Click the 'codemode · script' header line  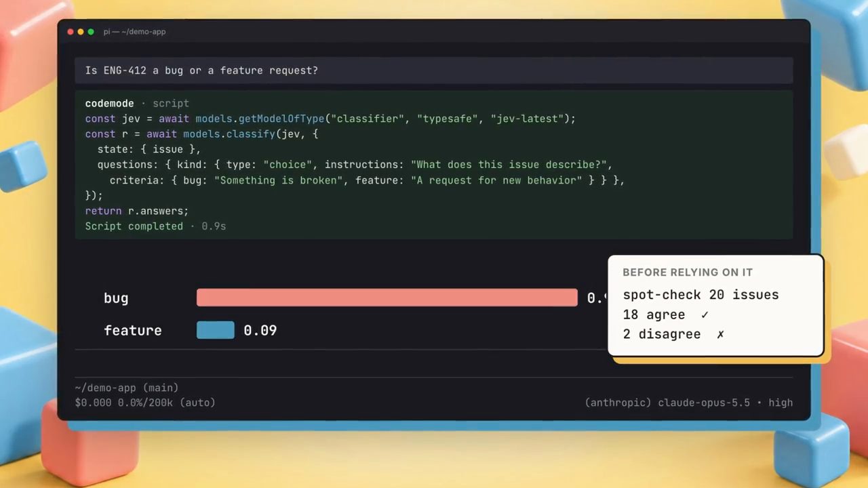tap(137, 104)
